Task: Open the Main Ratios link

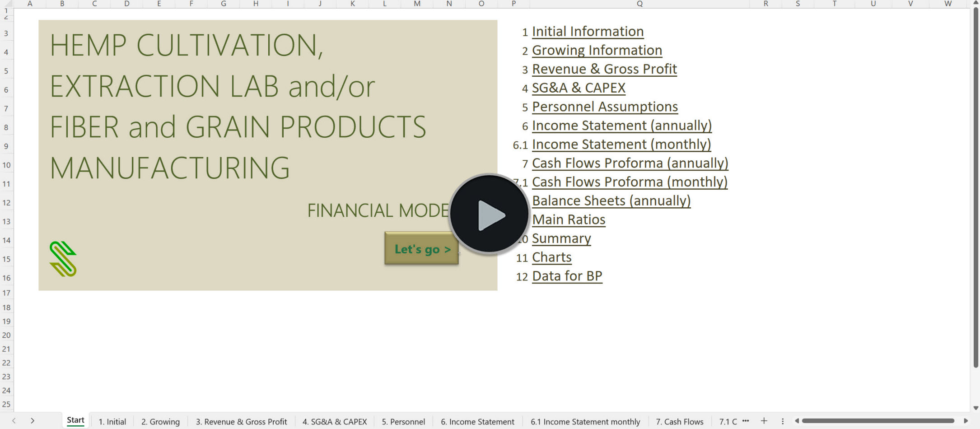Action: [569, 220]
